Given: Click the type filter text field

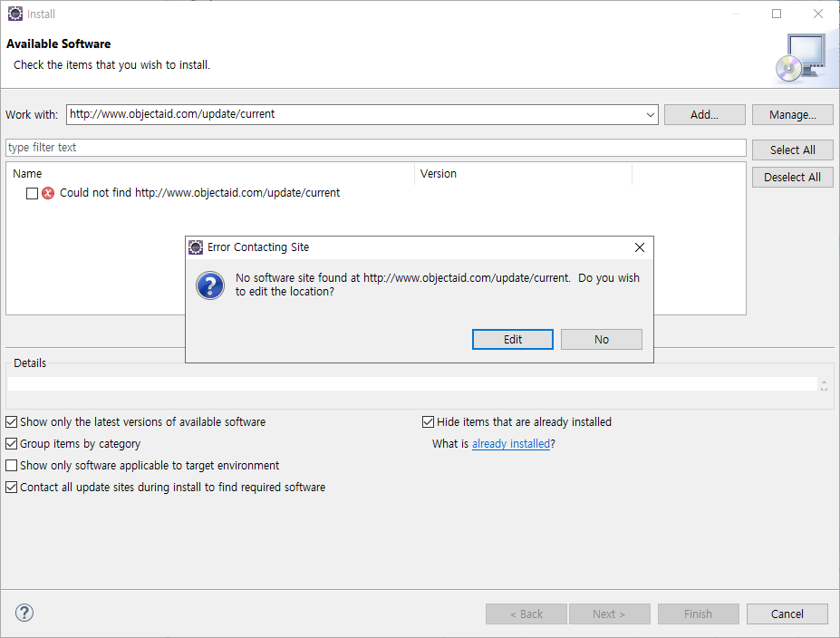Looking at the screenshot, I should pyautogui.click(x=375, y=148).
